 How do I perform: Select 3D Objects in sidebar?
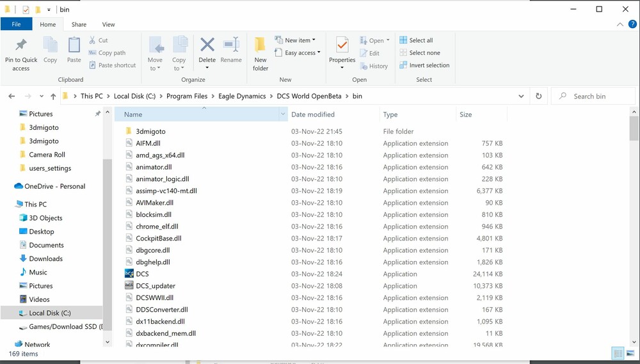[41, 218]
